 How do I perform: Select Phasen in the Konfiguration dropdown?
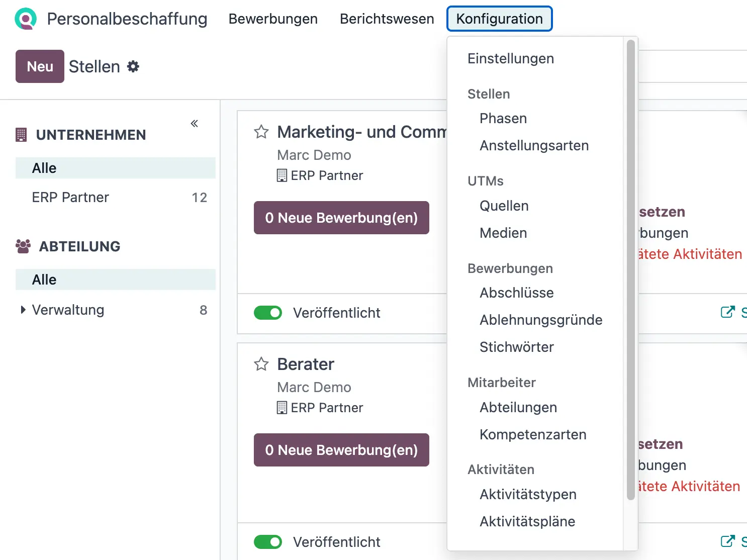coord(503,119)
